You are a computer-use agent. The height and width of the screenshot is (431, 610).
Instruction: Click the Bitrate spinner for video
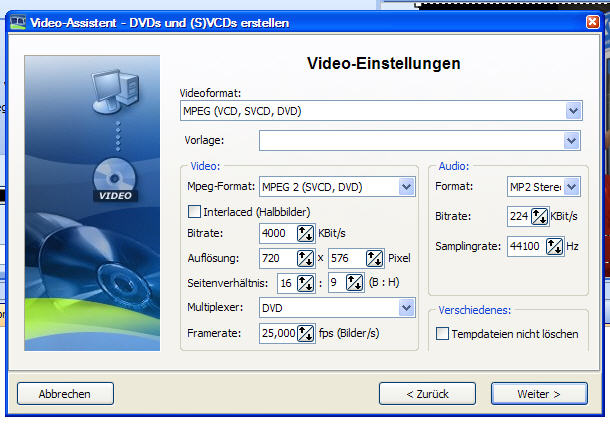(x=306, y=234)
